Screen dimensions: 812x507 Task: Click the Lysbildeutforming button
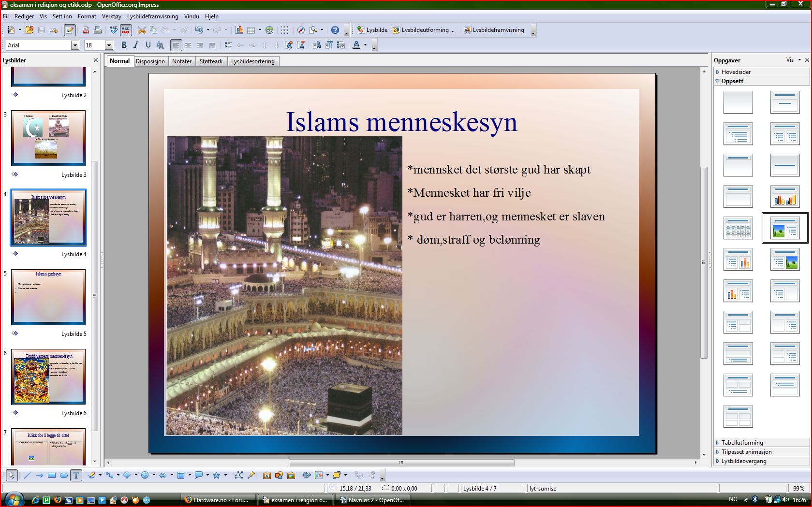[424, 30]
